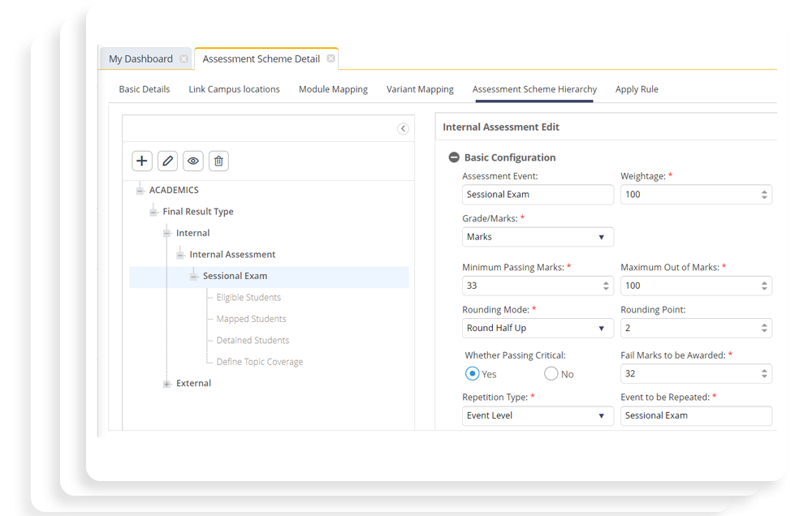Switch to the Module Mapping tab
This screenshot has height=516, width=812.
(x=333, y=89)
